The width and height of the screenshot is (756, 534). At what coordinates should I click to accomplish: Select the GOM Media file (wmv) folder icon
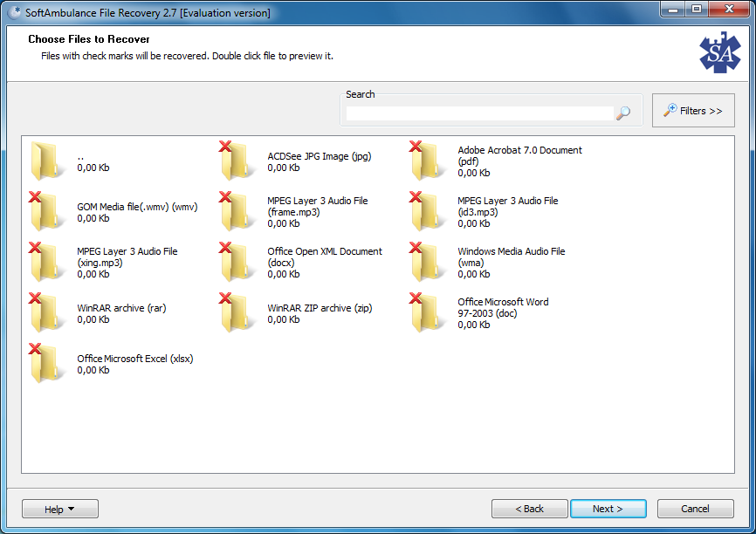point(47,211)
